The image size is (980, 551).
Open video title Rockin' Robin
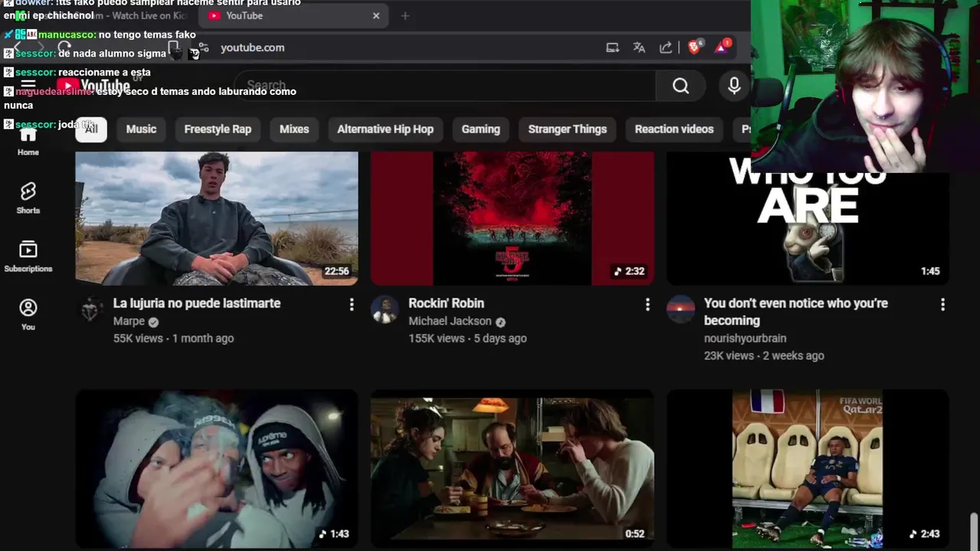446,303
